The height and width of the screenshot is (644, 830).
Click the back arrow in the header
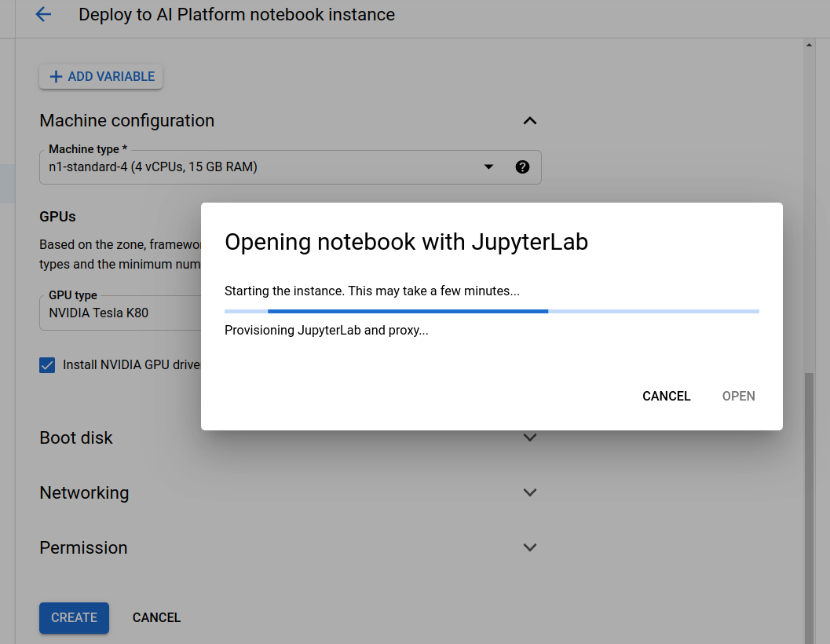[43, 15]
